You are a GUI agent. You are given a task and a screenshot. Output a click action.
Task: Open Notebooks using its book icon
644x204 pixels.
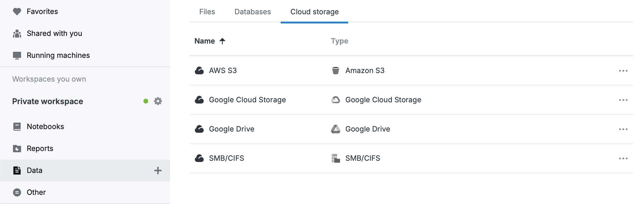coord(17,126)
